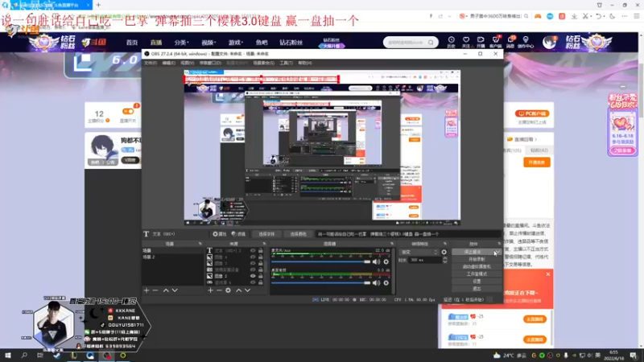Toggle the live-stream switch on Douyu page
This screenshot has width=644, height=362.
[x=128, y=112]
